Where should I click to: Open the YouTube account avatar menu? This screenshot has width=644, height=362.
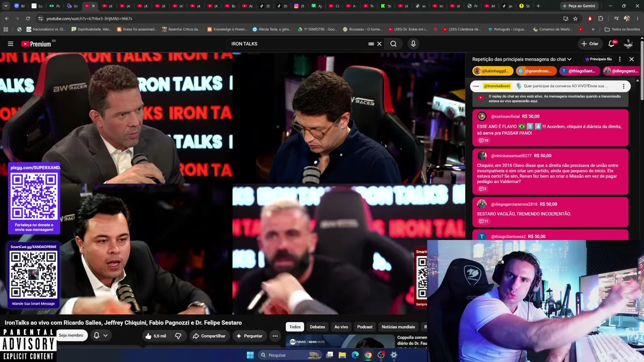[628, 44]
